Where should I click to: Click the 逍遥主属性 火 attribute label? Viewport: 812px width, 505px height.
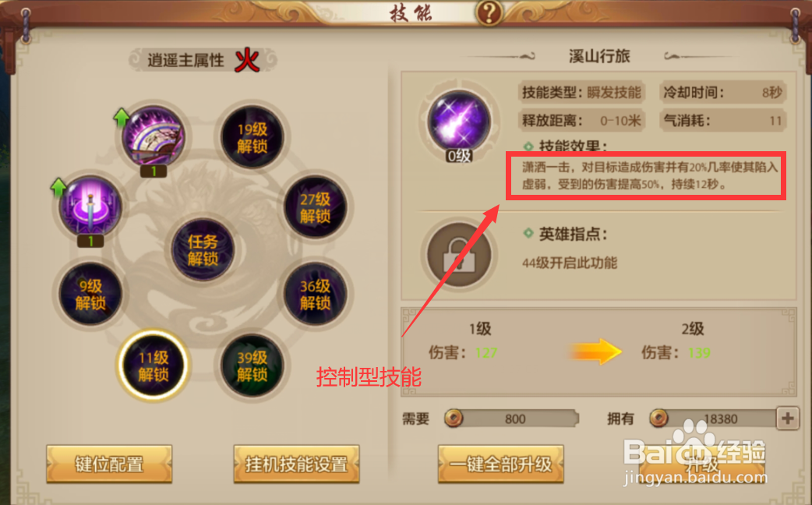203,60
